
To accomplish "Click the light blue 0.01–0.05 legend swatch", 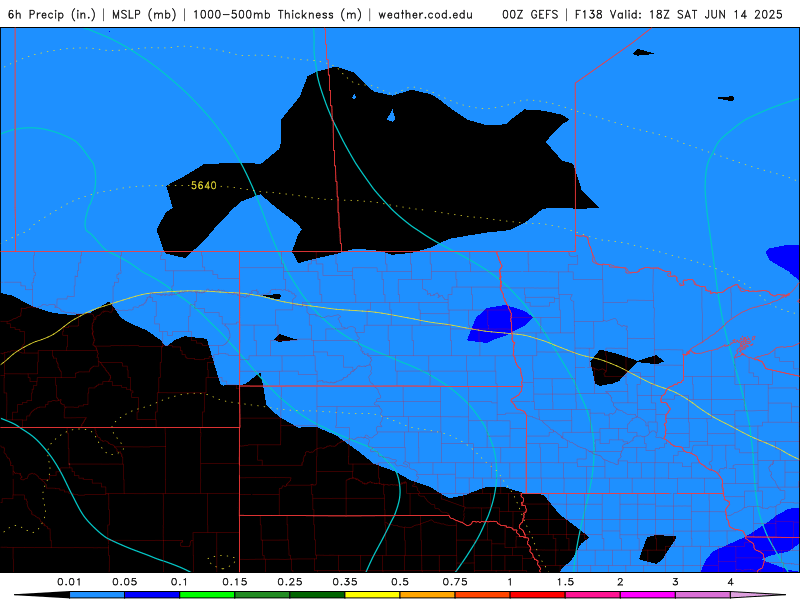I will (97, 595).
